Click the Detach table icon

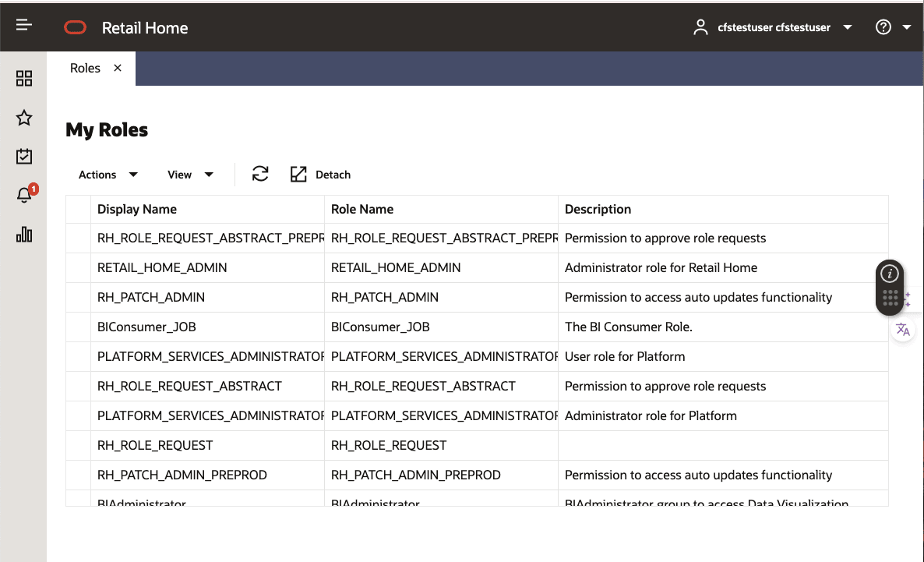(x=298, y=174)
